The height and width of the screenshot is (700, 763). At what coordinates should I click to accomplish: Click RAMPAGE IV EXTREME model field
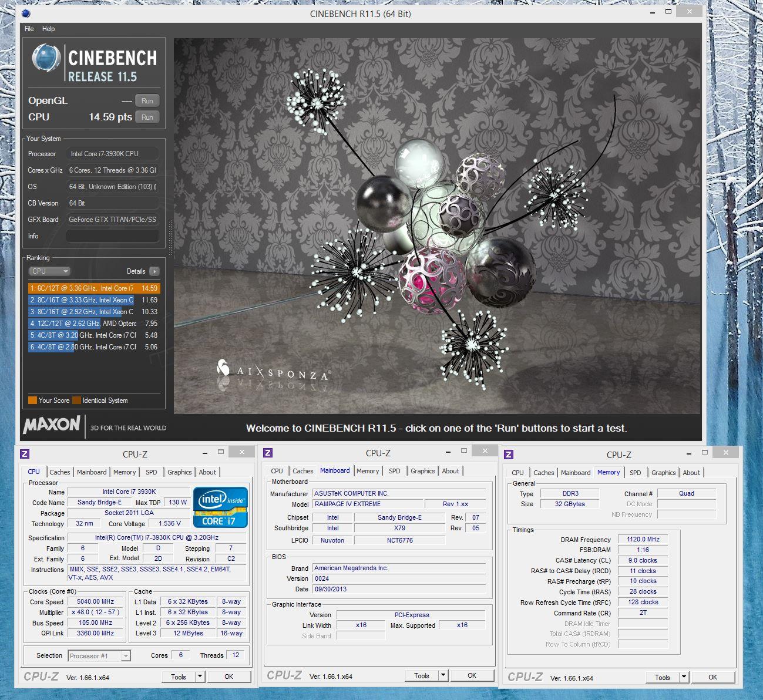(368, 504)
